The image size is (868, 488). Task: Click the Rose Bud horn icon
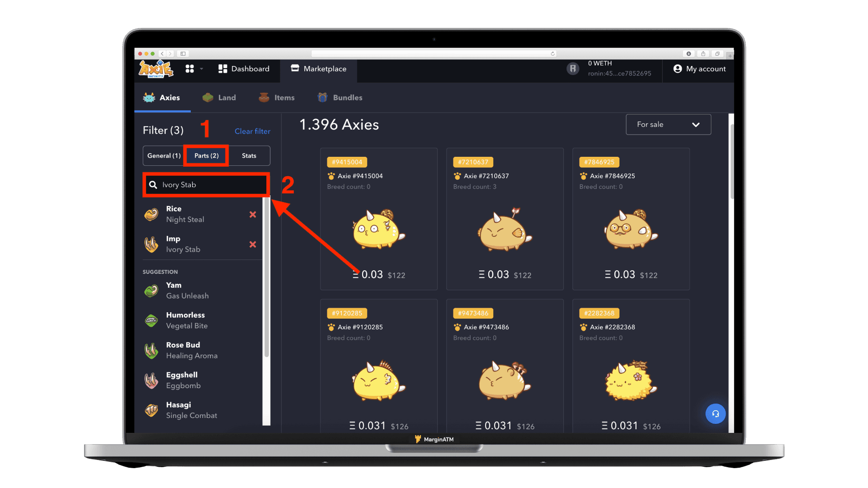coord(151,351)
